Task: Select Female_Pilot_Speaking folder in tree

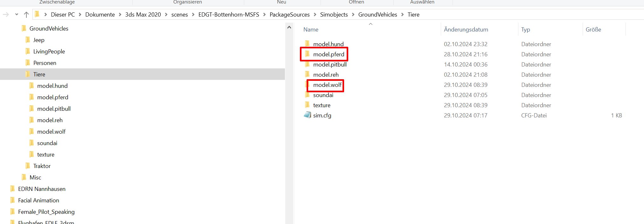Action: (46, 212)
